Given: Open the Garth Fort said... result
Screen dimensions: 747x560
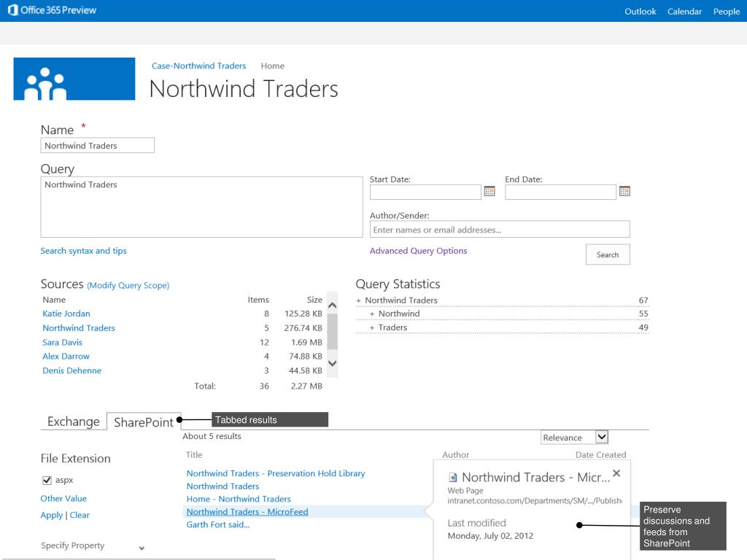Looking at the screenshot, I should coord(217,524).
